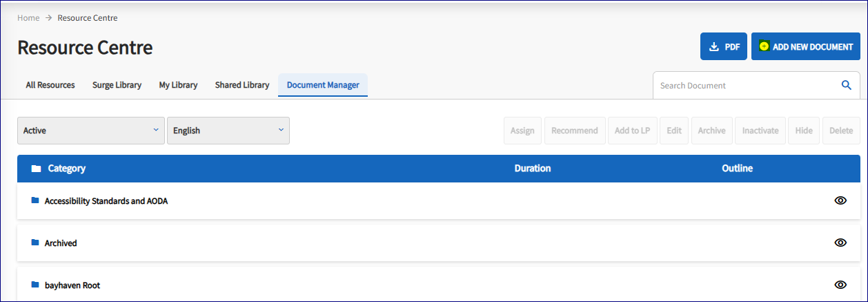Click the Hide button
Image resolution: width=868 pixels, height=302 pixels.
[x=804, y=131]
